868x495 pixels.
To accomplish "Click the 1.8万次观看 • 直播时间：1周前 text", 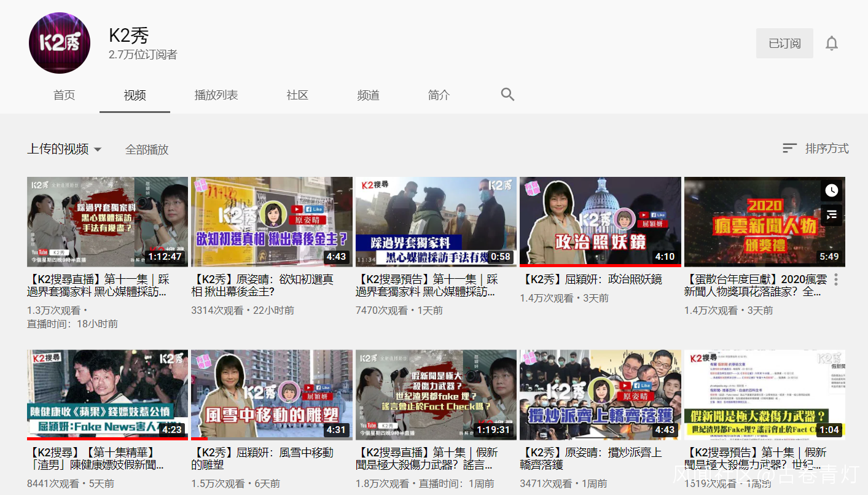I will (x=425, y=483).
